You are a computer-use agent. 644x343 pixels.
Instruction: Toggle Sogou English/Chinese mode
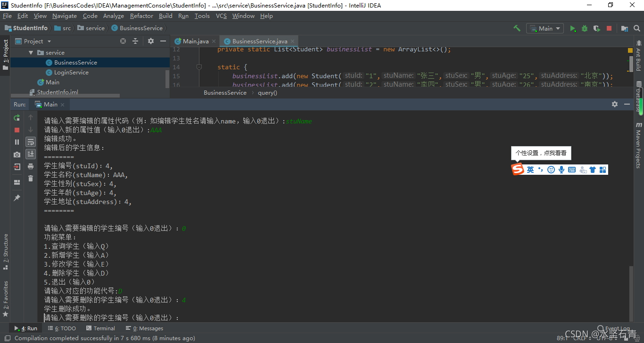(530, 170)
